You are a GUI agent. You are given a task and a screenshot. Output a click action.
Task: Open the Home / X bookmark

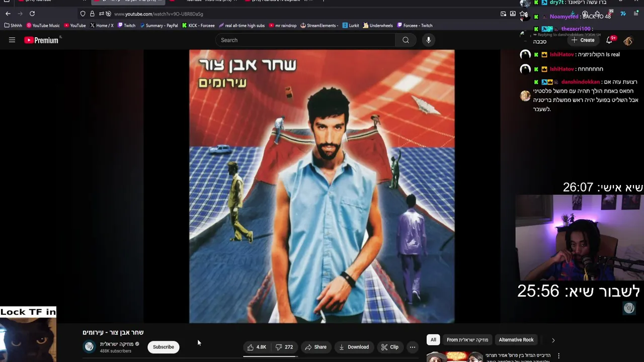[102, 26]
